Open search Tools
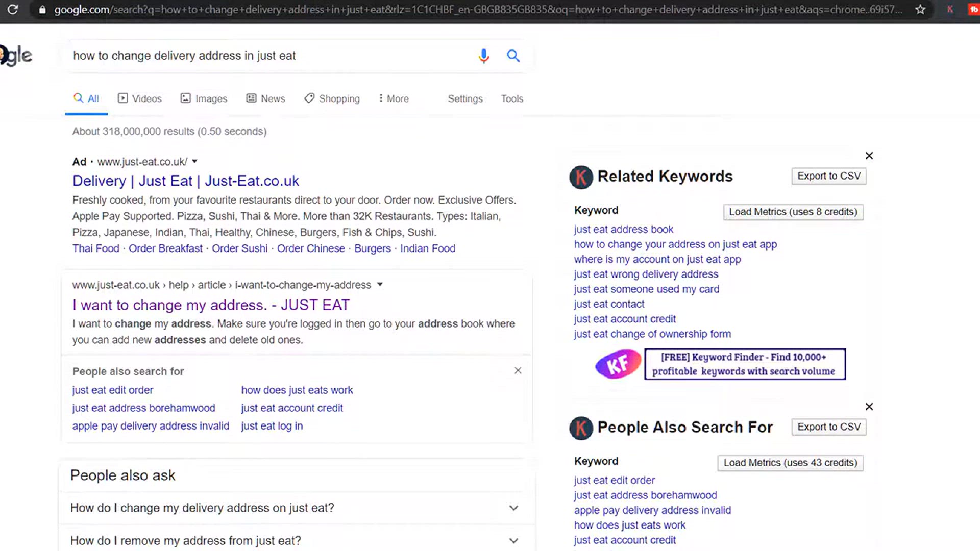The image size is (980, 551). 512,98
